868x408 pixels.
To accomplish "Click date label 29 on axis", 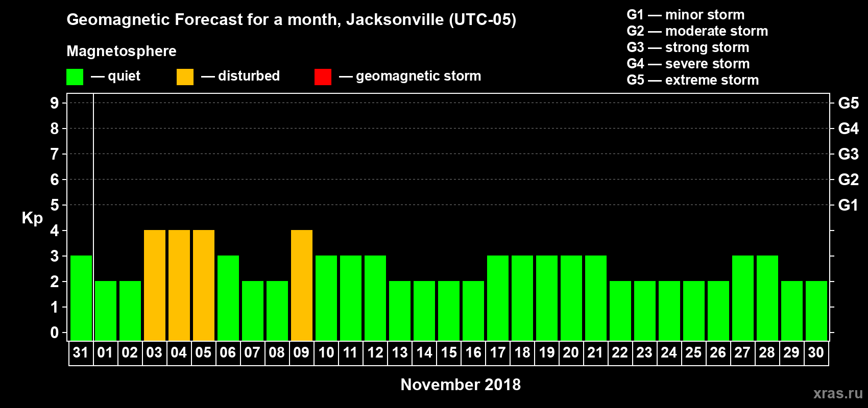I will [x=791, y=352].
